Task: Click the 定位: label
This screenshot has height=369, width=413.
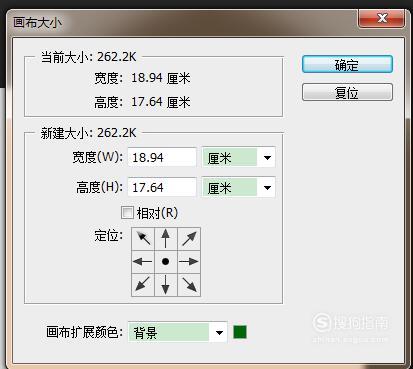Action: point(109,236)
